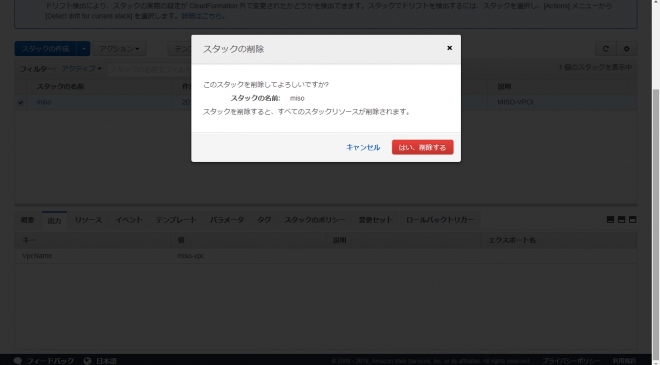The width and height of the screenshot is (660, 365).
Task: Click the first pane layout icon
Action: pyautogui.click(x=610, y=220)
